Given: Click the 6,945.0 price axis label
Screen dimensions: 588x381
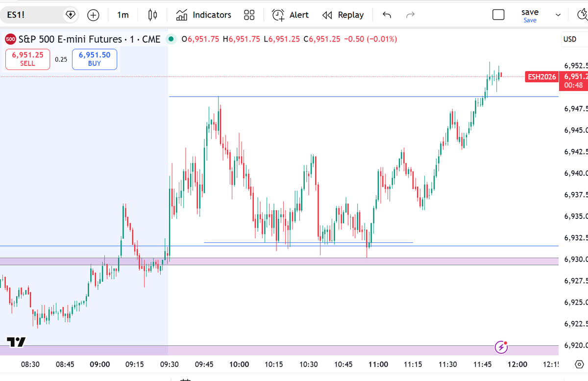Looking at the screenshot, I should point(576,130).
